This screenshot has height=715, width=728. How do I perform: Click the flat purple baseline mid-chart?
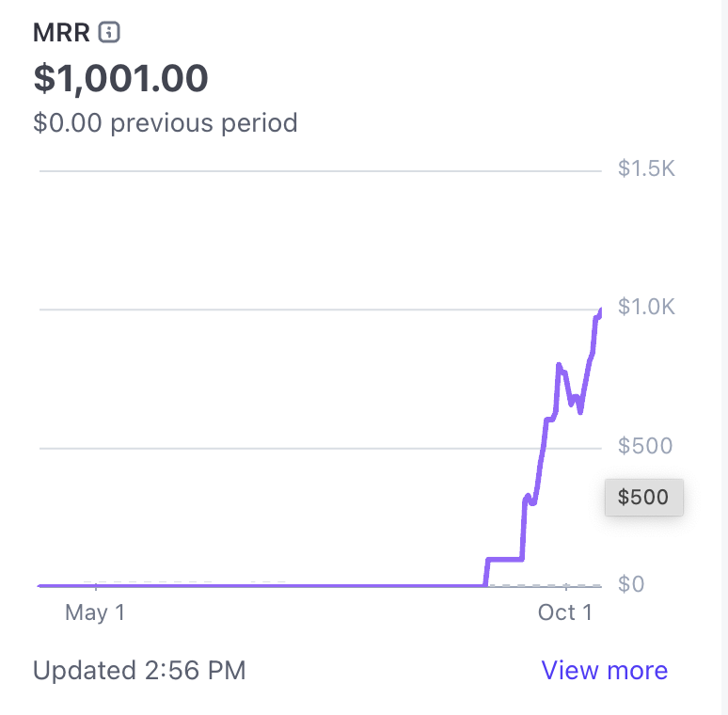(x=282, y=585)
